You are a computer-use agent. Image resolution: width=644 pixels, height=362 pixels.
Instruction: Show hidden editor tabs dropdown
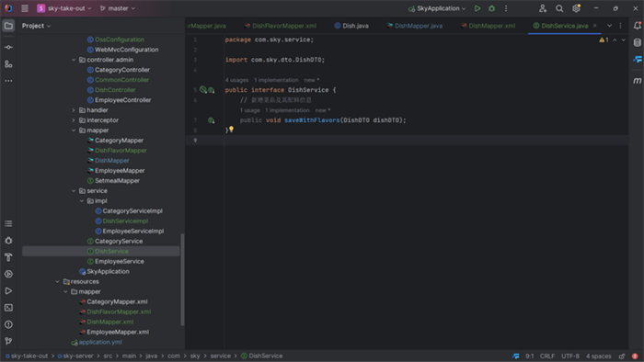pos(609,26)
